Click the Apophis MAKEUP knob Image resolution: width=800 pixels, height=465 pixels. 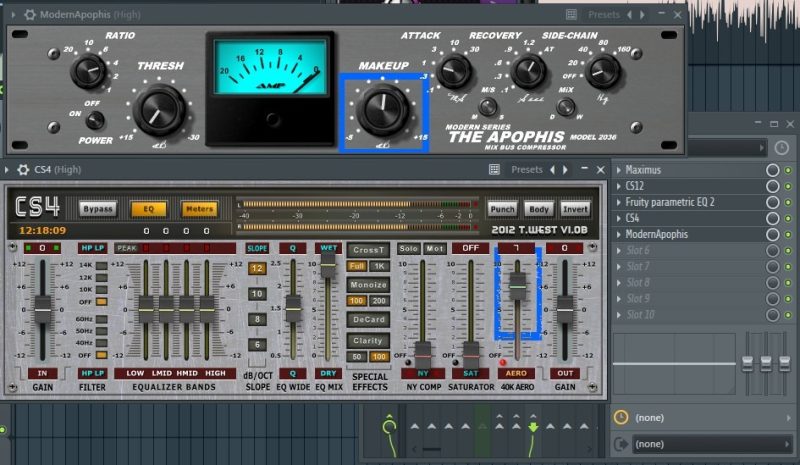pyautogui.click(x=383, y=109)
